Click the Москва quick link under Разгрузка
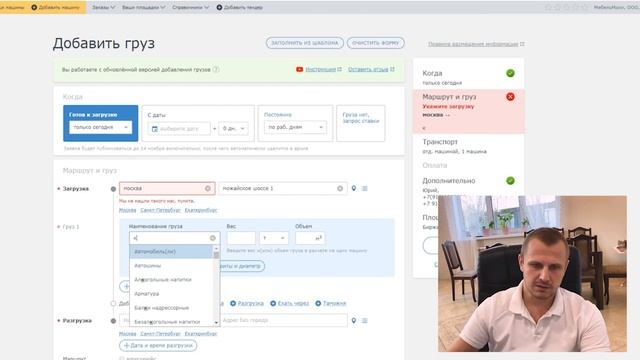640x360 pixels. pos(127,334)
